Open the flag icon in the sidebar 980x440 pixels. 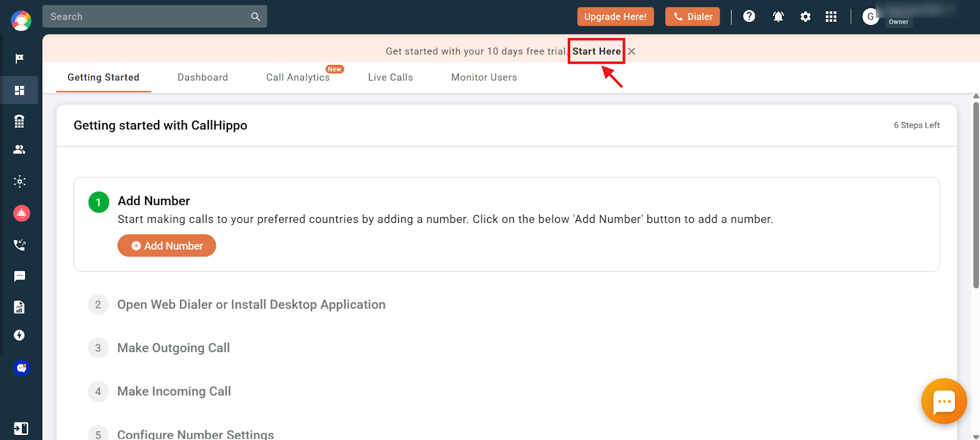point(20,59)
